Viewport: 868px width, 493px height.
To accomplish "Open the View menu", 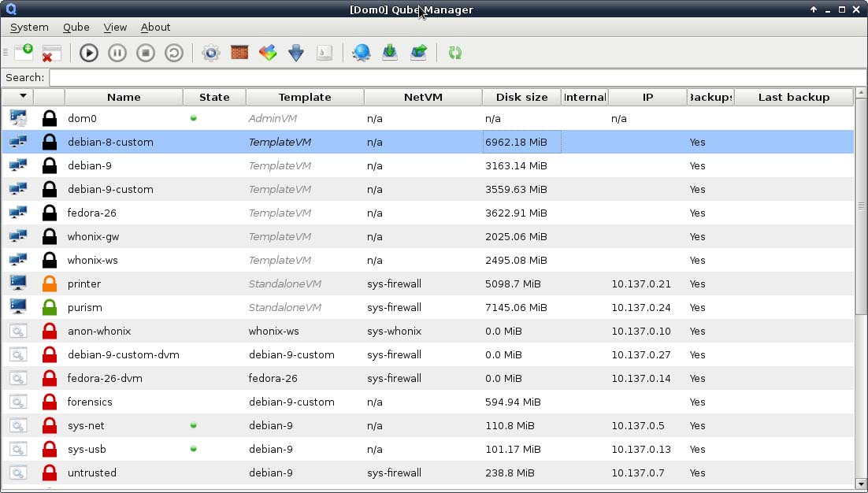I will coord(115,27).
